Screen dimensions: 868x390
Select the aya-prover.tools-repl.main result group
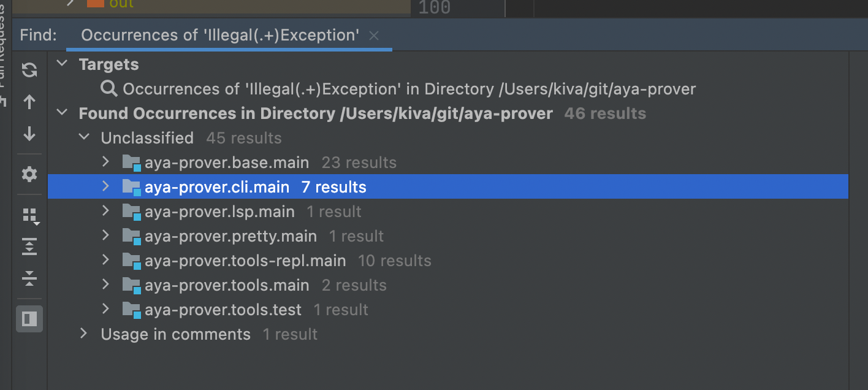coord(245,260)
